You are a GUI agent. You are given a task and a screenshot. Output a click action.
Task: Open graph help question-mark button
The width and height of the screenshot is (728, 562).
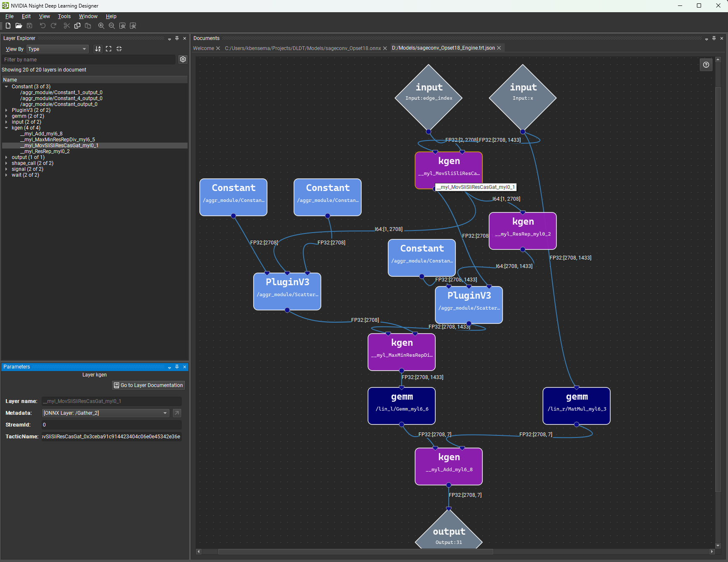click(x=706, y=65)
